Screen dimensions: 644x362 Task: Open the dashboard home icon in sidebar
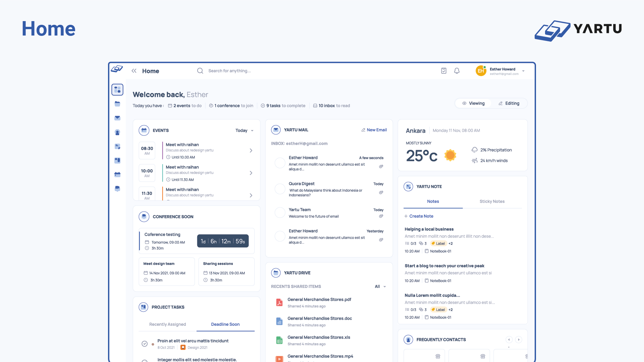point(117,89)
